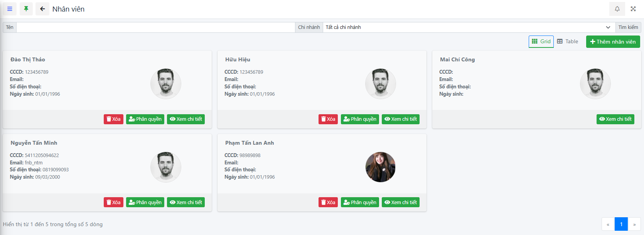Toggle fullscreen with the expand icon
Image resolution: width=644 pixels, height=235 pixels.
click(633, 9)
